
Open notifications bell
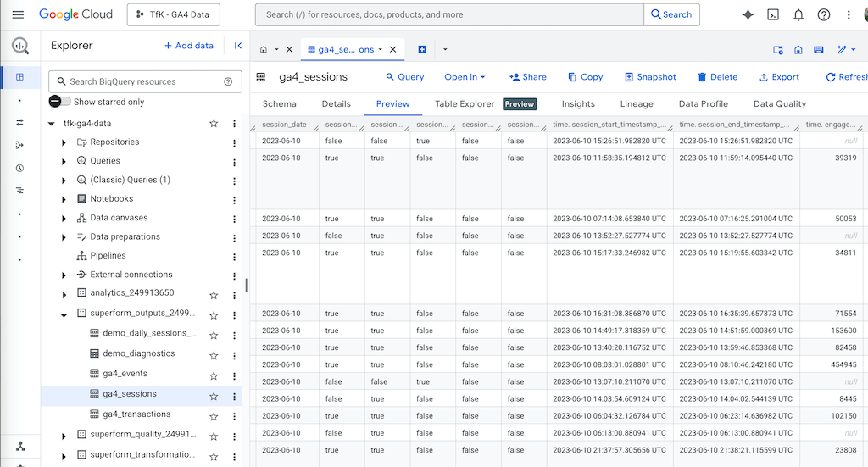798,15
